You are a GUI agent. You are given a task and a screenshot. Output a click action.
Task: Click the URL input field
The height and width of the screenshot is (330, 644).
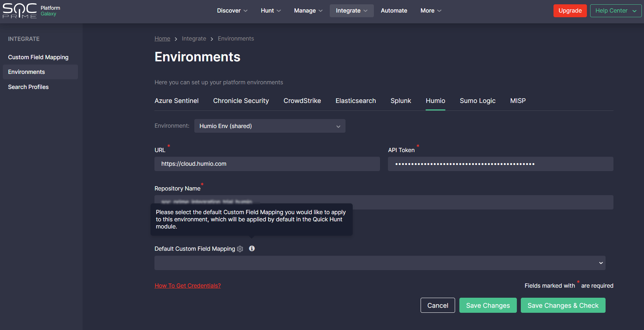(267, 164)
